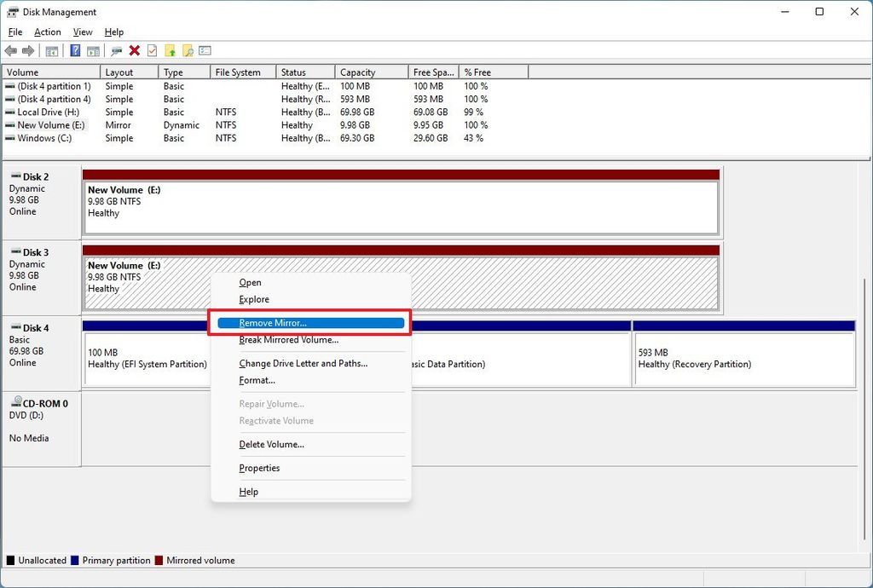The image size is (873, 588).
Task: Open the Action menu
Action: tap(47, 32)
